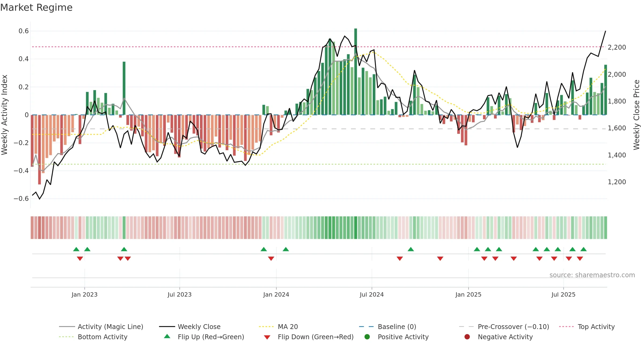
Task: Click the last green flip-up marker in the row
Action: tap(583, 249)
